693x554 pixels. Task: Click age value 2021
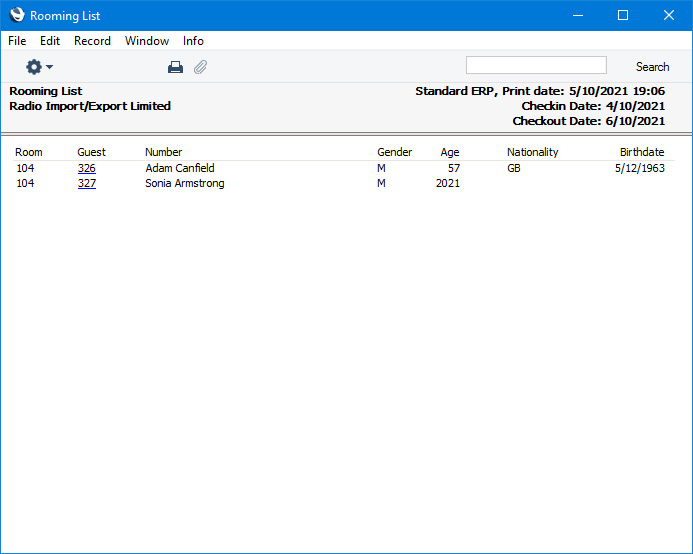point(448,183)
